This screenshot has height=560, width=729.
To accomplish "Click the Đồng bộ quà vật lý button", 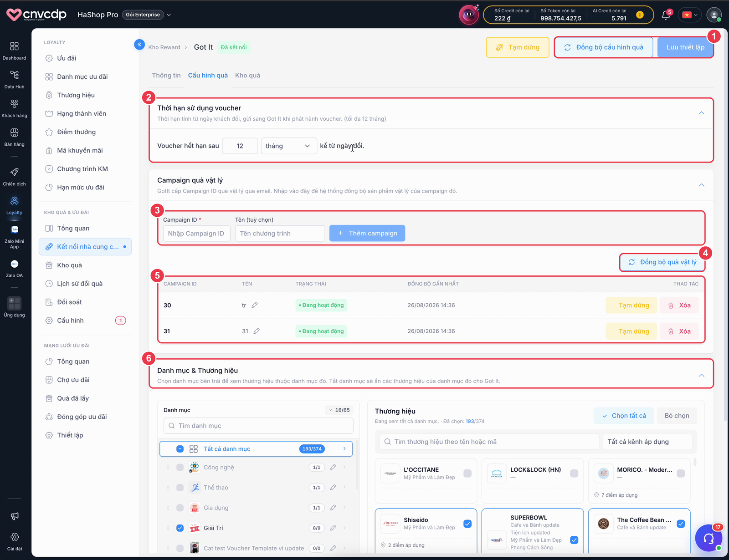I will [x=662, y=262].
